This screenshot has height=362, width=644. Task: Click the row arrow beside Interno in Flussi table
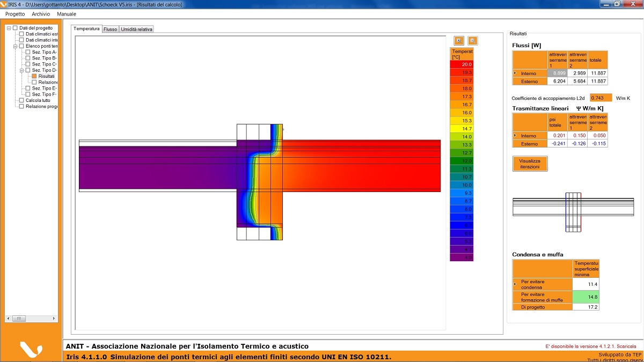[515, 73]
